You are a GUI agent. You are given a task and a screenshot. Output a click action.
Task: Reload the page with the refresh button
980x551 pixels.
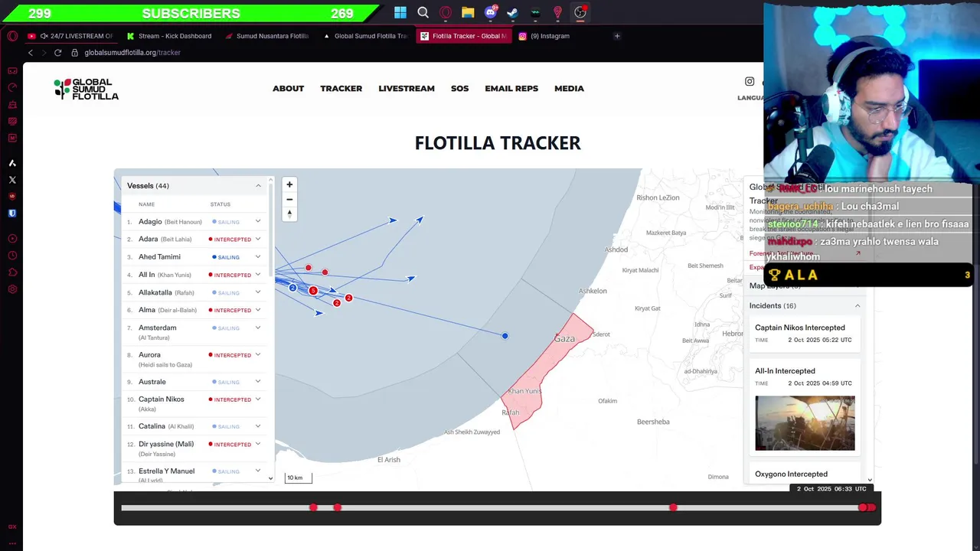click(57, 53)
